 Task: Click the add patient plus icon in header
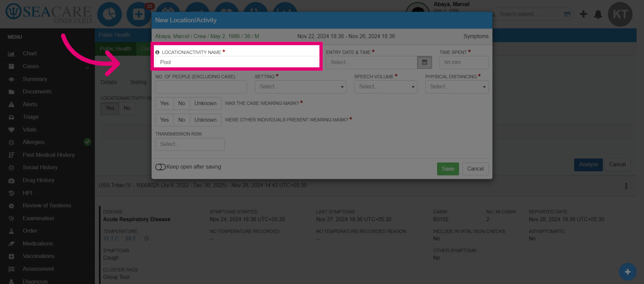pos(583,14)
